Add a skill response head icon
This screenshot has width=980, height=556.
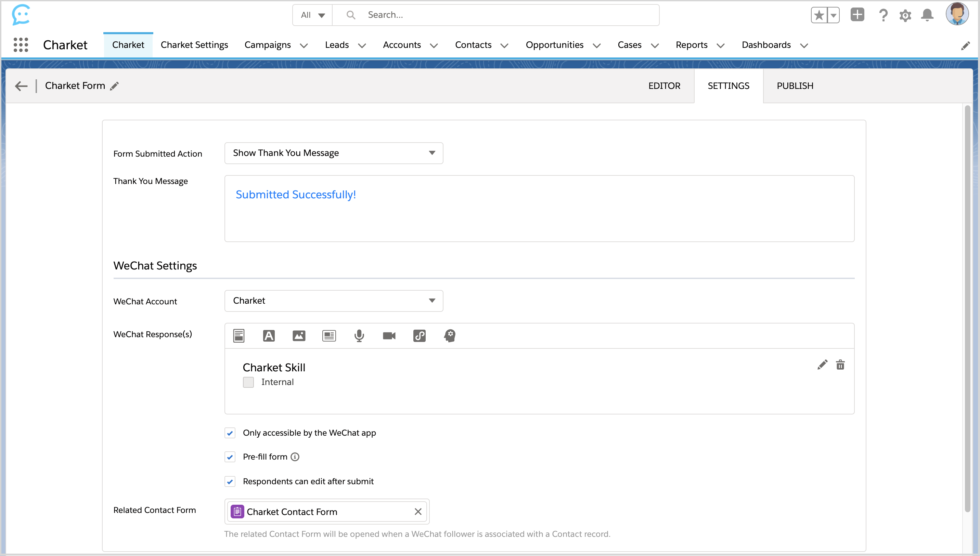pos(450,336)
